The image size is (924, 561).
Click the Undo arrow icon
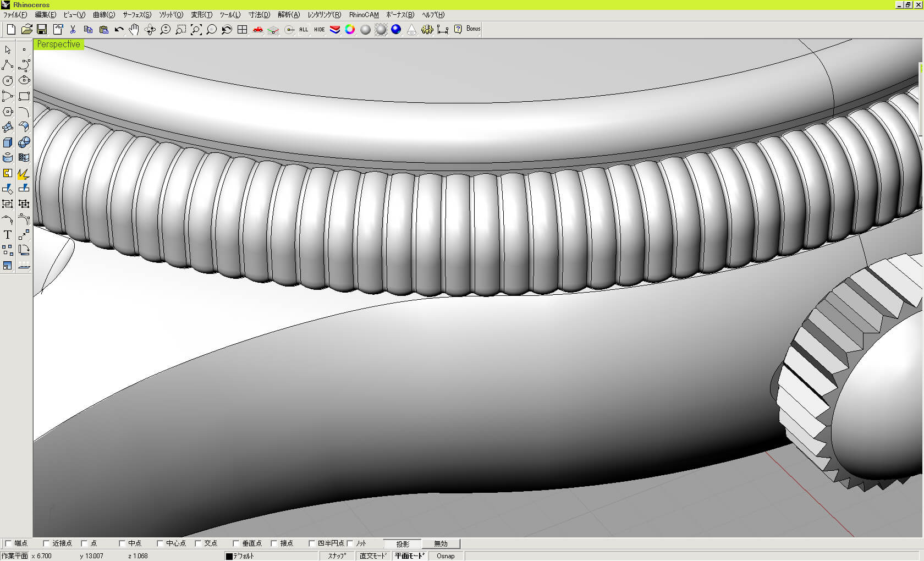pos(119,30)
